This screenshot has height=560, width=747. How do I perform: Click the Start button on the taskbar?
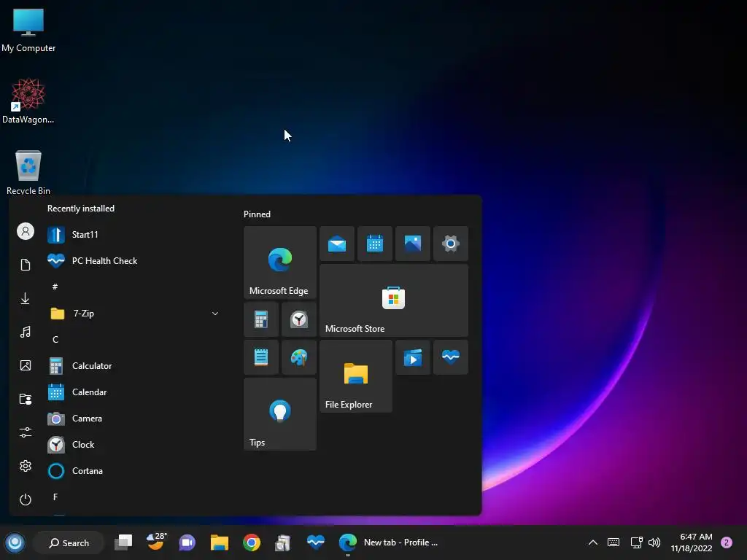point(15,542)
